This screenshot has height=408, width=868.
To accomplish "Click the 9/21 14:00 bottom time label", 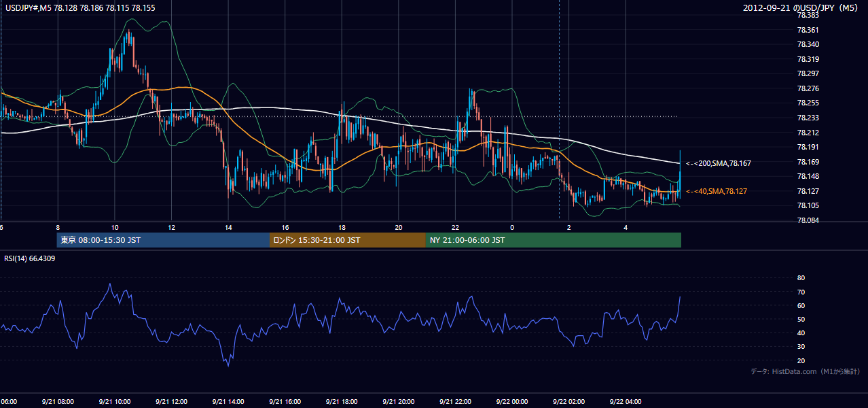I will 228,401.
